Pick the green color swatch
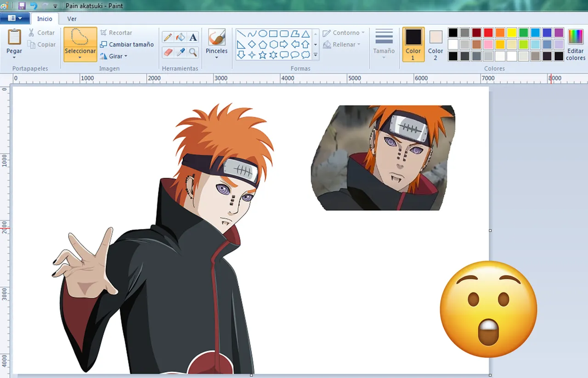Image resolution: width=588 pixels, height=378 pixels. pyautogui.click(x=523, y=33)
